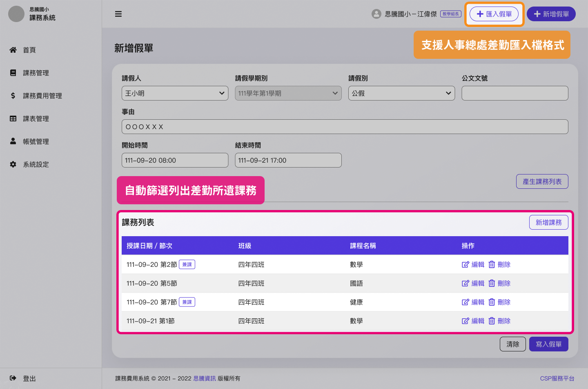This screenshot has height=389, width=588.
Task: Click the user avatar icon in header
Action: coord(376,14)
